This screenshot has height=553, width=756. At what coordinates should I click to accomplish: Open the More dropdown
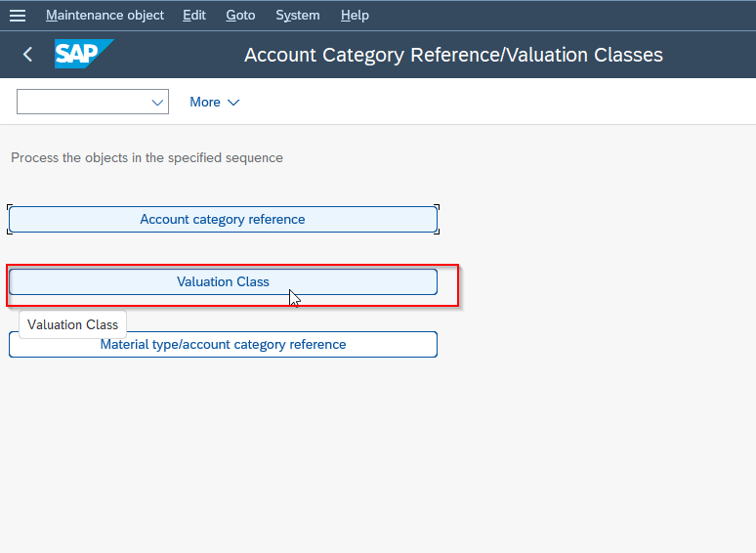[214, 103]
